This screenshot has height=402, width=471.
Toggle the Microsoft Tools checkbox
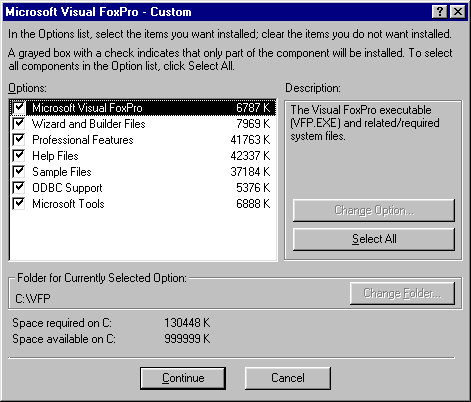(x=19, y=203)
